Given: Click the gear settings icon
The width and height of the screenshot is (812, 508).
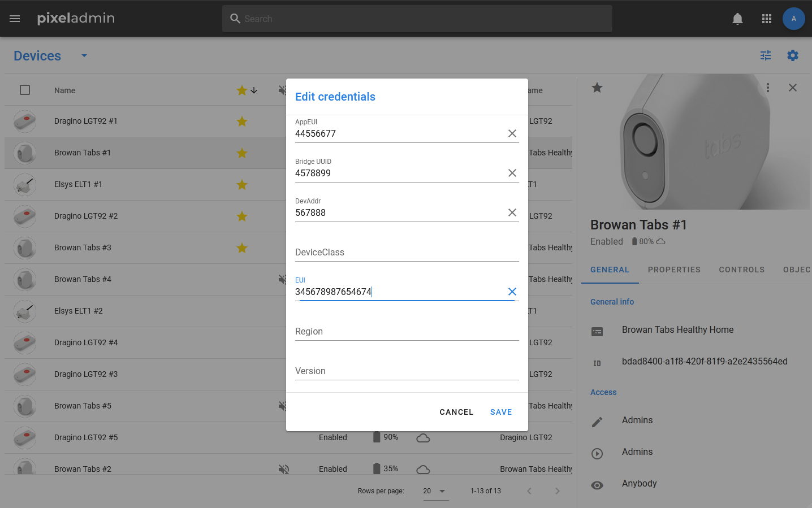Looking at the screenshot, I should click(x=793, y=55).
